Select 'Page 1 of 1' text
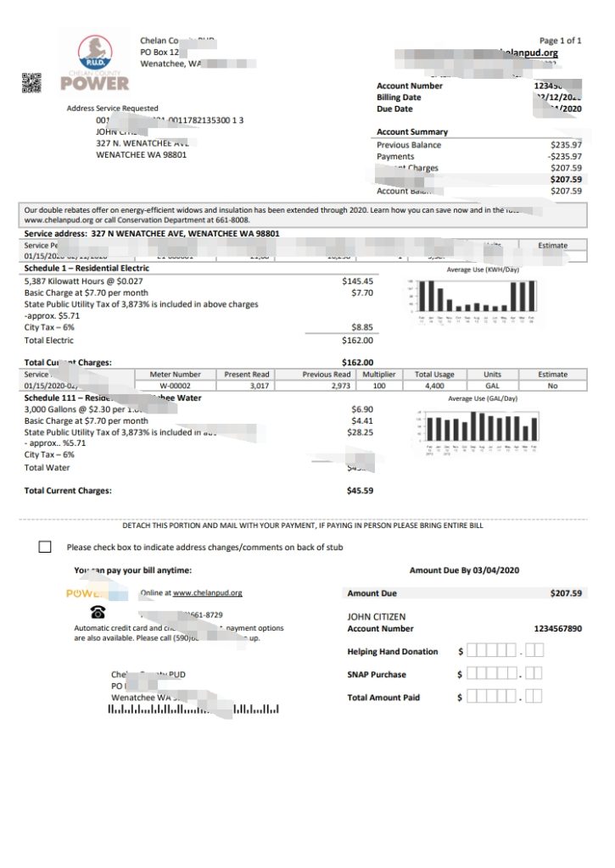The width and height of the screenshot is (615, 868). (560, 41)
